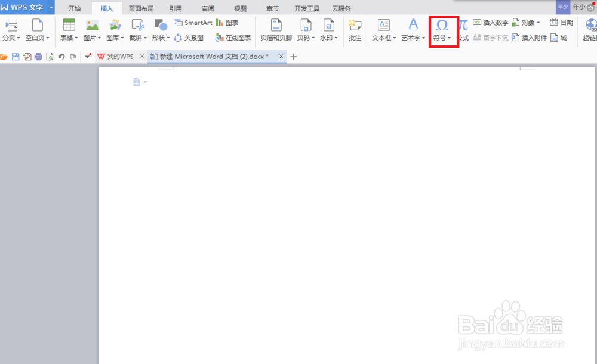Image resolution: width=597 pixels, height=364 pixels.
Task: Click the print preview icon
Action: [50, 57]
